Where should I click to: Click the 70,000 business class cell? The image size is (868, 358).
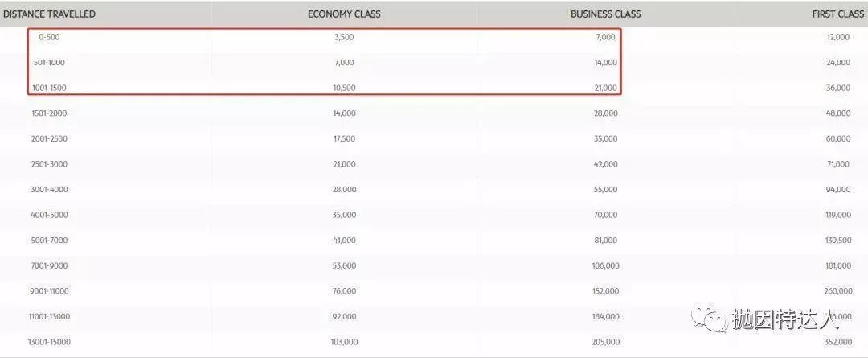point(606,215)
